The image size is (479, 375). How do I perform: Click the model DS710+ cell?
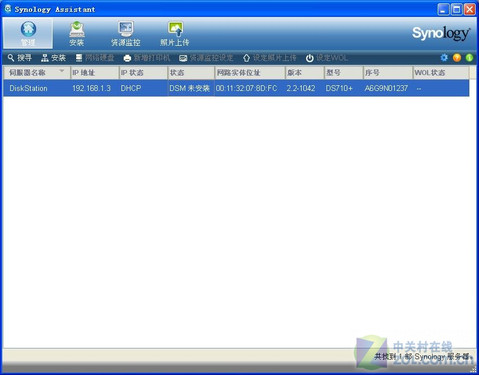pyautogui.click(x=339, y=88)
